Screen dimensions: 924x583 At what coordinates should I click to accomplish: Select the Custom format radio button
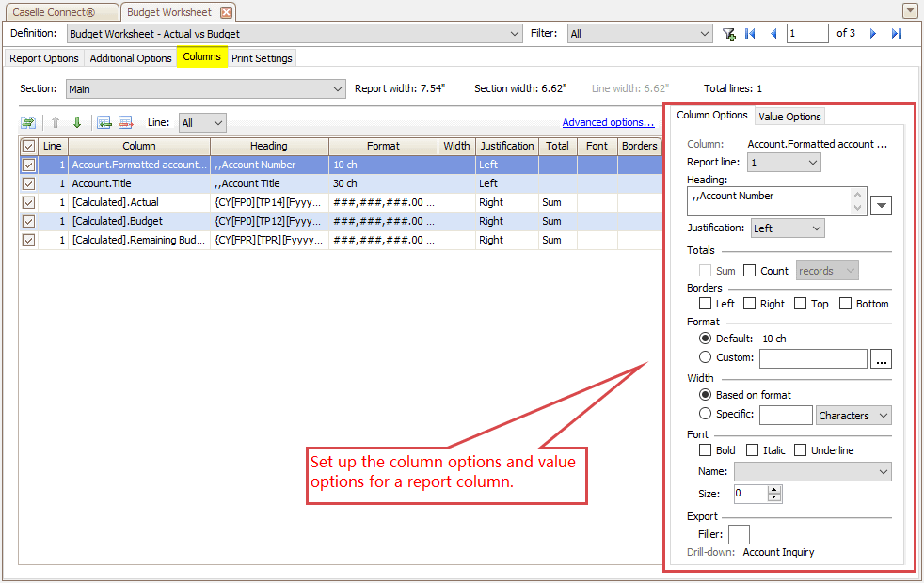(705, 357)
